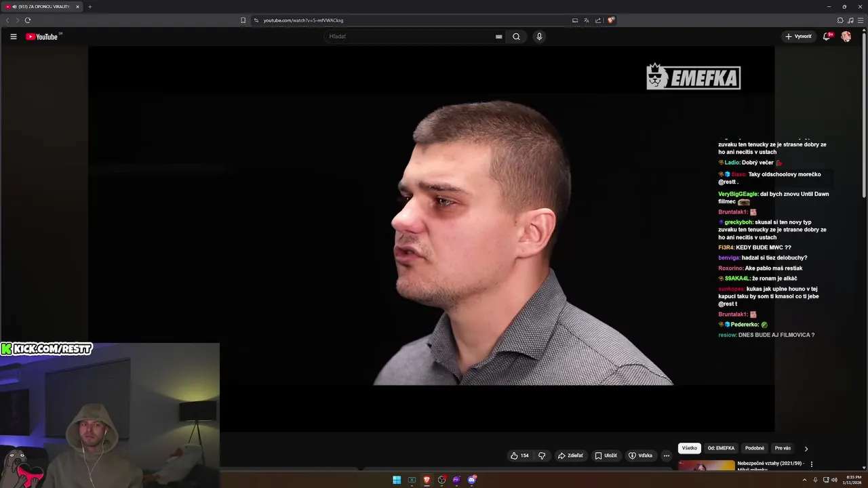Open the on-screen keyboard icon in search
This screenshot has height=488, width=868.
(499, 37)
